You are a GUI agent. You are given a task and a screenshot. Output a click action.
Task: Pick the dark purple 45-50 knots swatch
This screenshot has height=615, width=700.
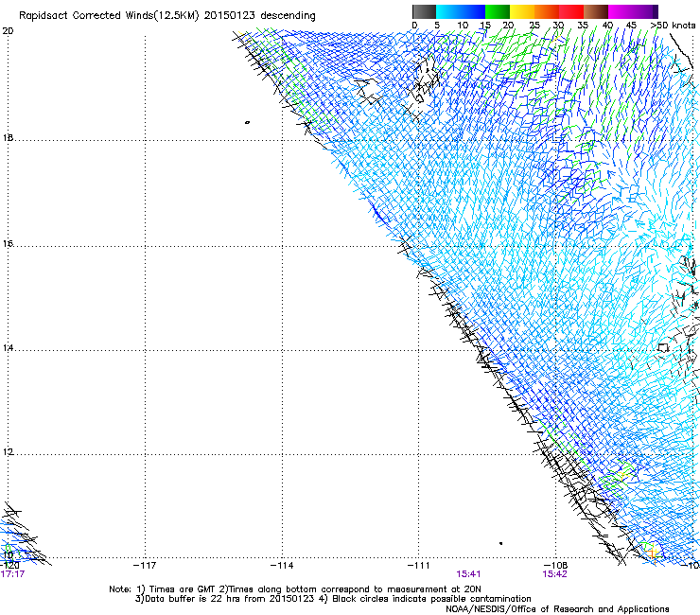[x=645, y=11]
